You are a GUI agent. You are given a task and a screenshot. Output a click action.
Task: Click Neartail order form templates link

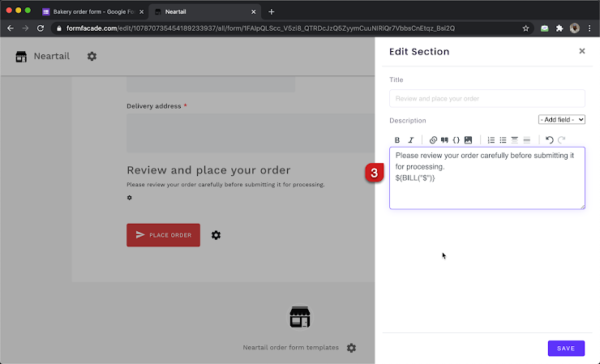(x=291, y=348)
